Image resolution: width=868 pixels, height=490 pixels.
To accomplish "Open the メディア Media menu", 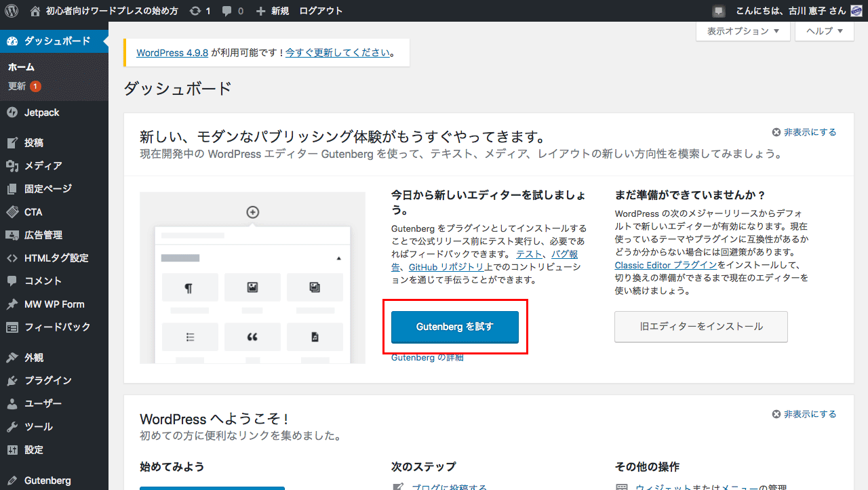I will (x=43, y=166).
